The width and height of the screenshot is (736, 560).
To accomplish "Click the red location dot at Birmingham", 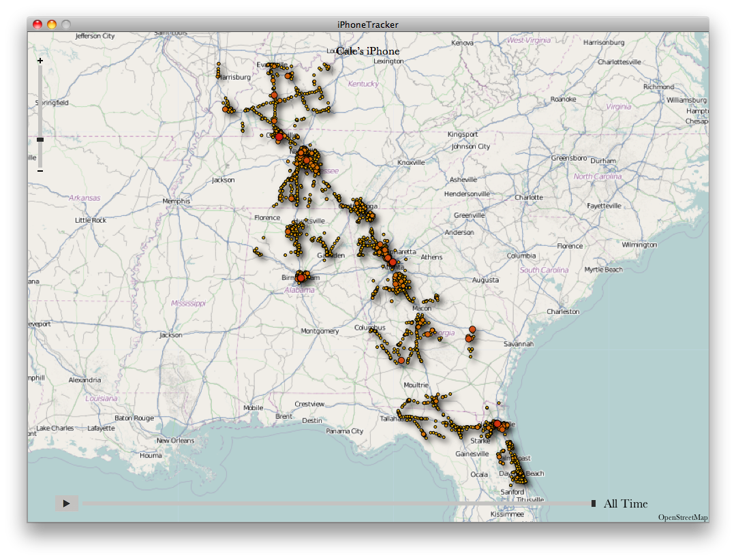I will 301,277.
